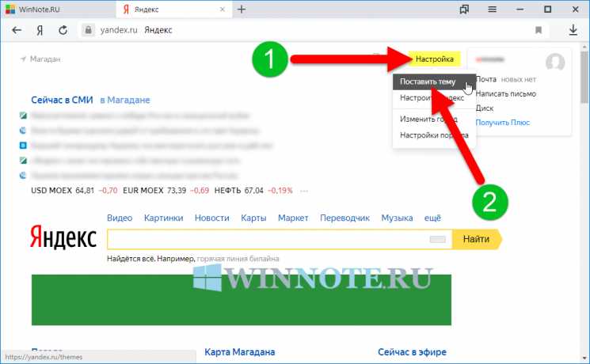The image size is (590, 364).
Task: Bookmark the page with the address bar icon
Action: pyautogui.click(x=539, y=30)
